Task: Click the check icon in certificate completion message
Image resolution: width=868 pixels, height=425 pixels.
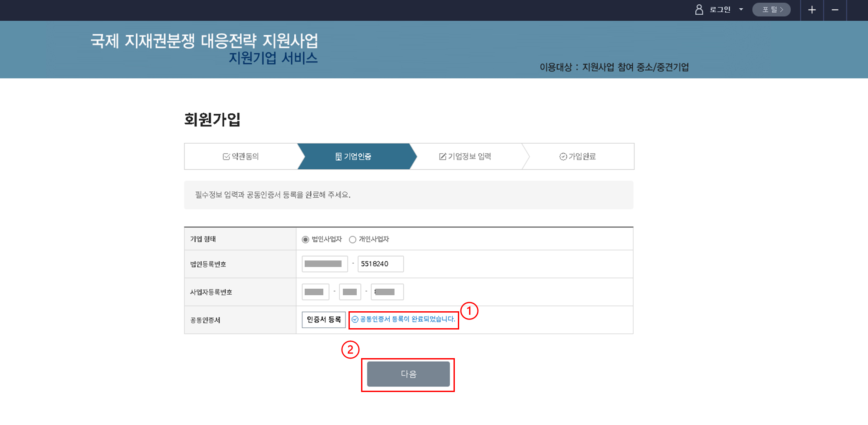Action: pos(355,320)
